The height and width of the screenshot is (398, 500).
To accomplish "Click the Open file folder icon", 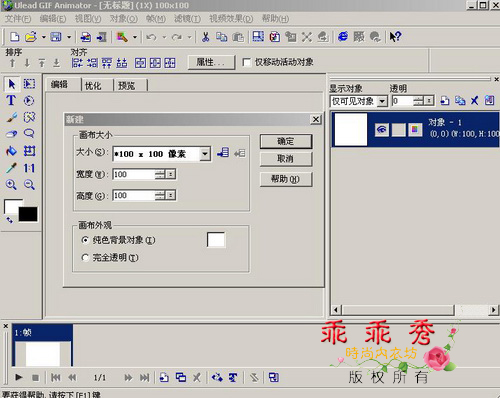I will (31, 37).
